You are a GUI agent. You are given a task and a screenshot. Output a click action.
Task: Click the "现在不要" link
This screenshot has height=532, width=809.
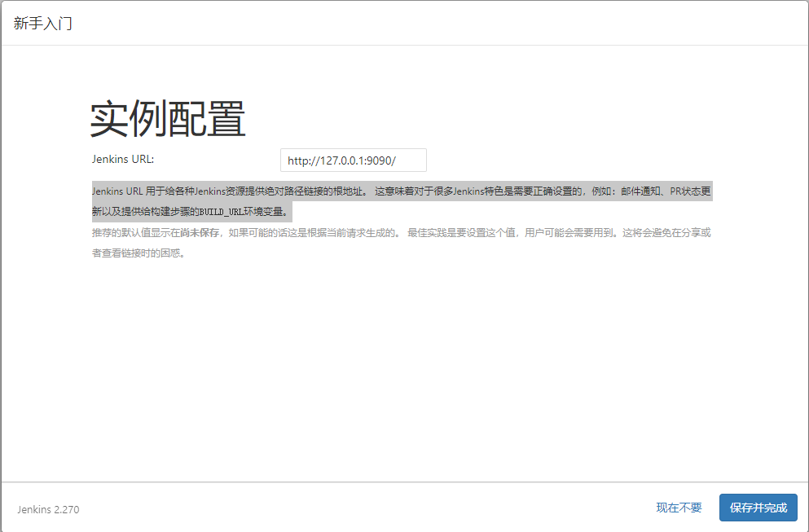[678, 507]
